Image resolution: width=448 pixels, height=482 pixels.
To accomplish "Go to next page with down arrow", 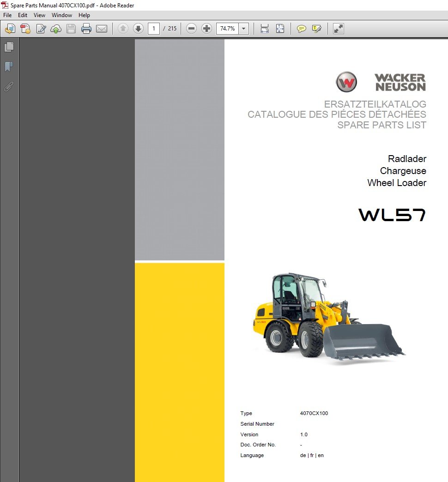I will 138,29.
